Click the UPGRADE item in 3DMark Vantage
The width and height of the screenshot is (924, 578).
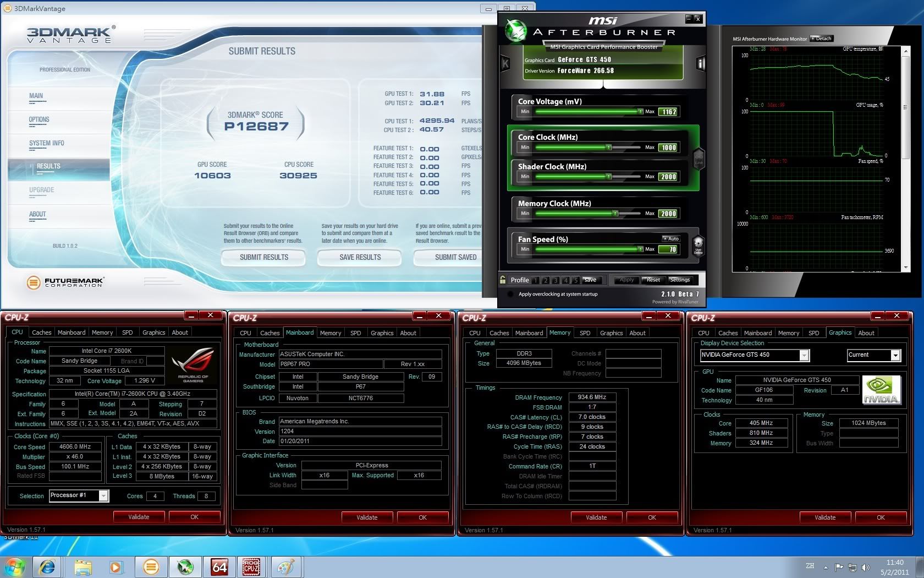[x=42, y=190]
